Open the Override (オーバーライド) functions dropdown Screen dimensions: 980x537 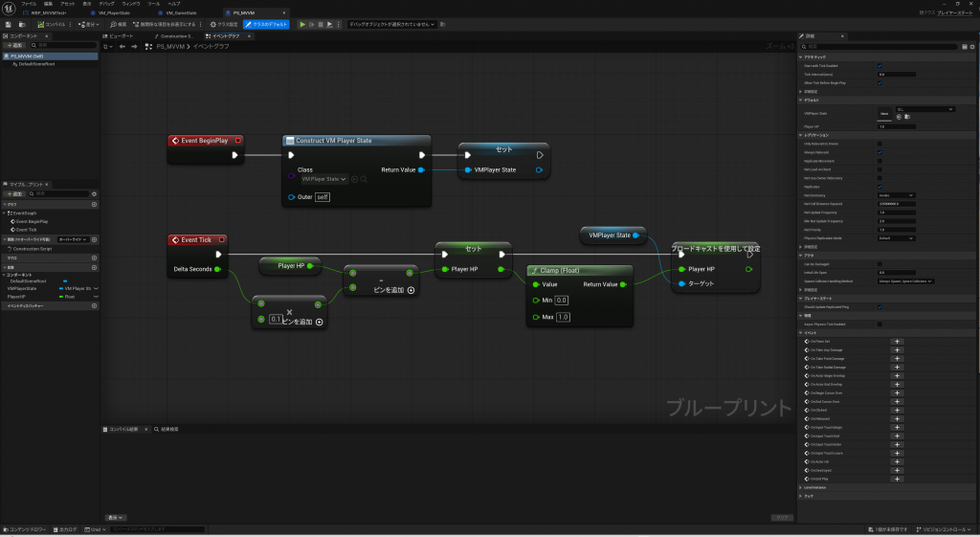pos(74,239)
